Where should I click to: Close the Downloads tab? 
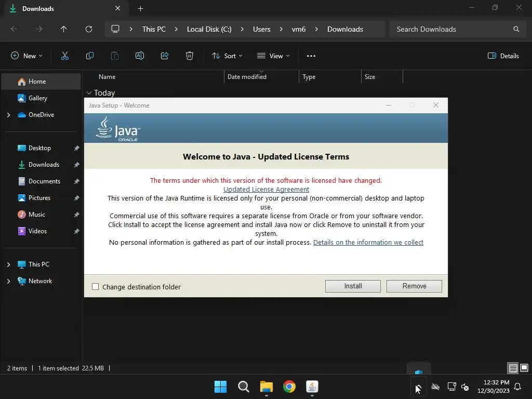[x=118, y=8]
